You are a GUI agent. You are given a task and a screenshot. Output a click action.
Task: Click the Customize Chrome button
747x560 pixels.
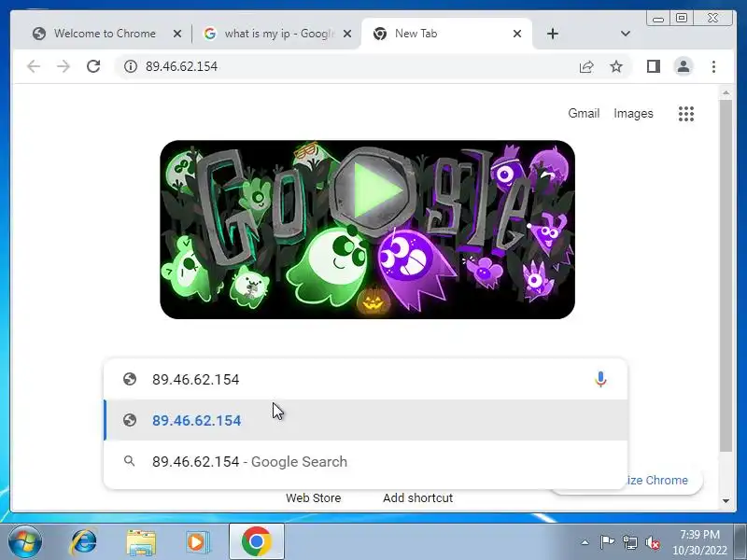point(664,480)
